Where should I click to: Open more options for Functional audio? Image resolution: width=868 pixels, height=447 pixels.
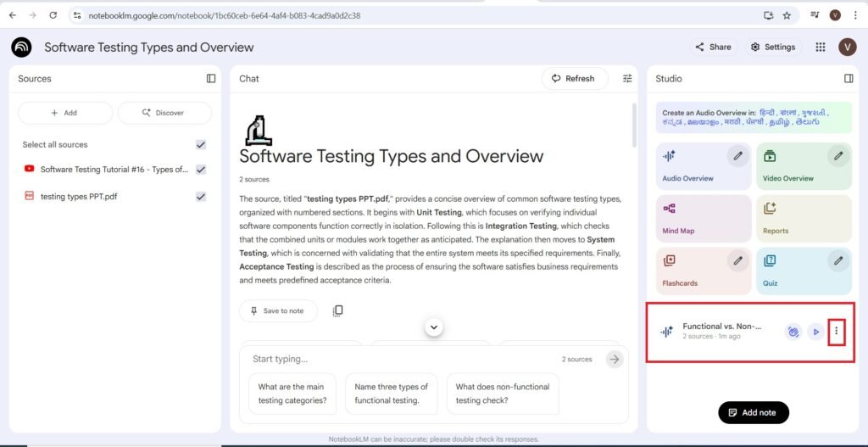pyautogui.click(x=837, y=332)
